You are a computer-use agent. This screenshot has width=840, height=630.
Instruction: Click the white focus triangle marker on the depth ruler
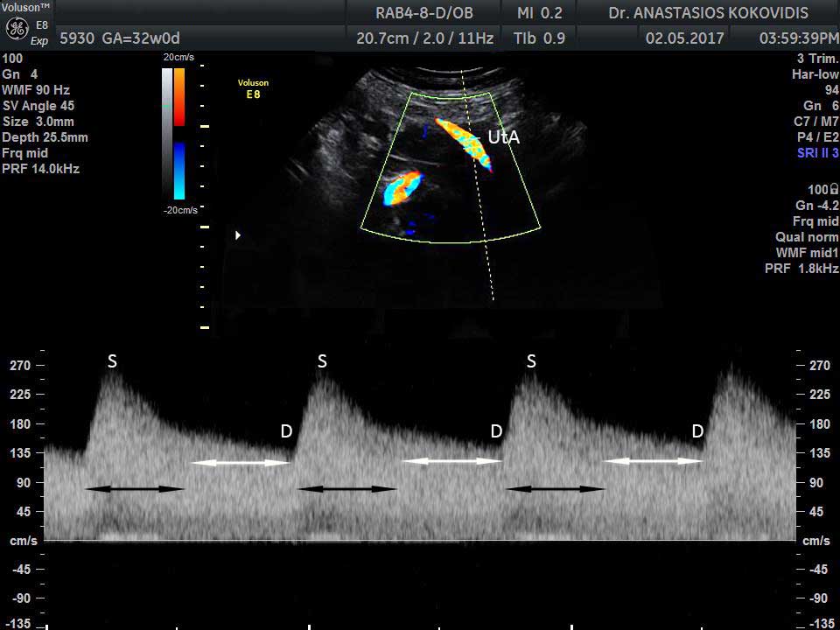coord(238,235)
